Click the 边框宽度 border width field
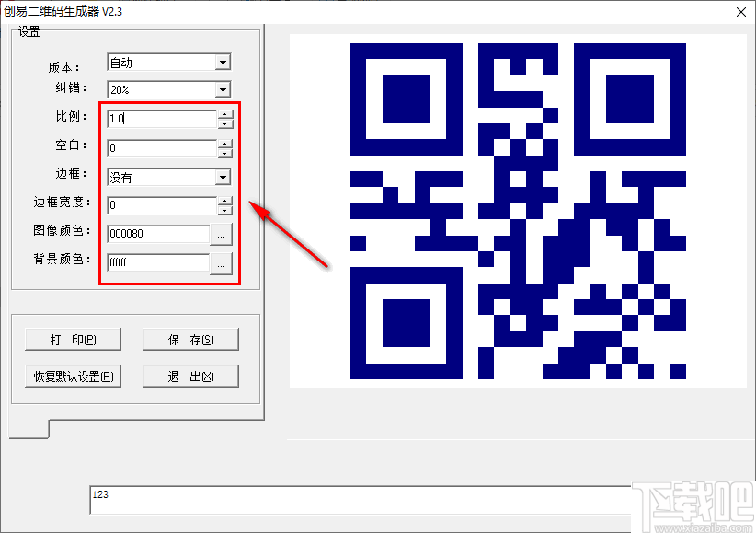Viewport: 756px width, 533px height. 162,205
